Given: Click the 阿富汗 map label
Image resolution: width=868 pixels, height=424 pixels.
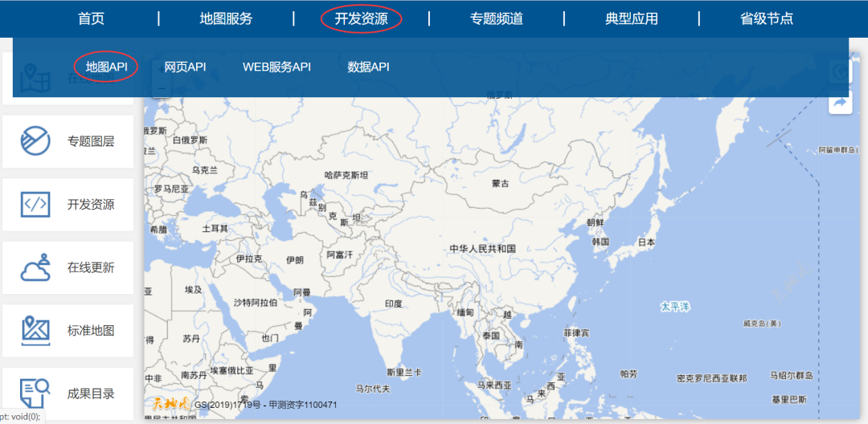Looking at the screenshot, I should [x=339, y=255].
